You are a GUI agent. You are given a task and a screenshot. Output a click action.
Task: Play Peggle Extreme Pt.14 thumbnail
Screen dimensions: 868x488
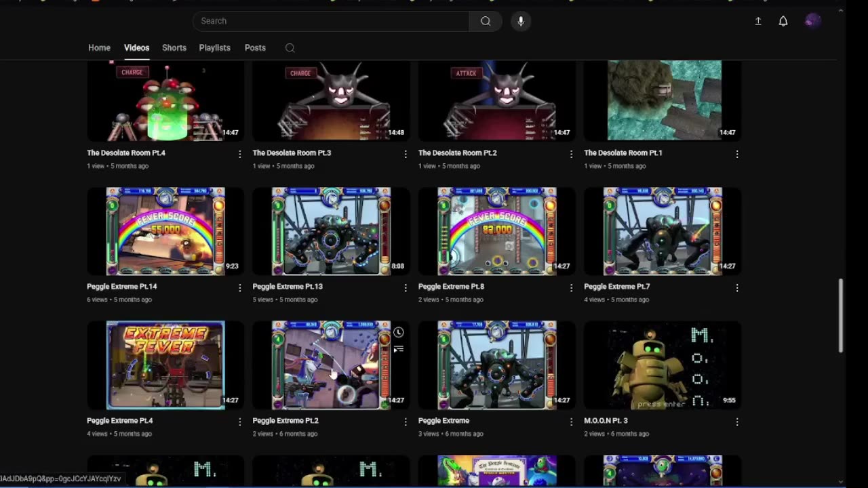[x=165, y=231]
